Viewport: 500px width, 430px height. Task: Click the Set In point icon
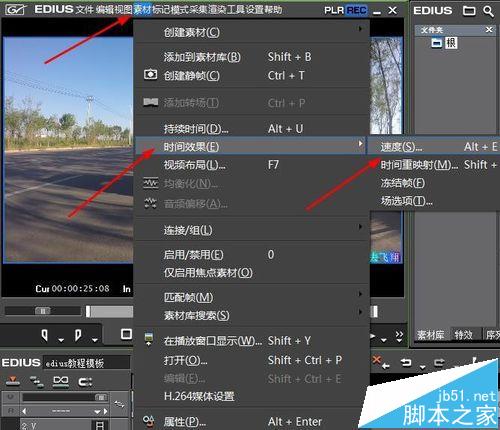pos(45,335)
